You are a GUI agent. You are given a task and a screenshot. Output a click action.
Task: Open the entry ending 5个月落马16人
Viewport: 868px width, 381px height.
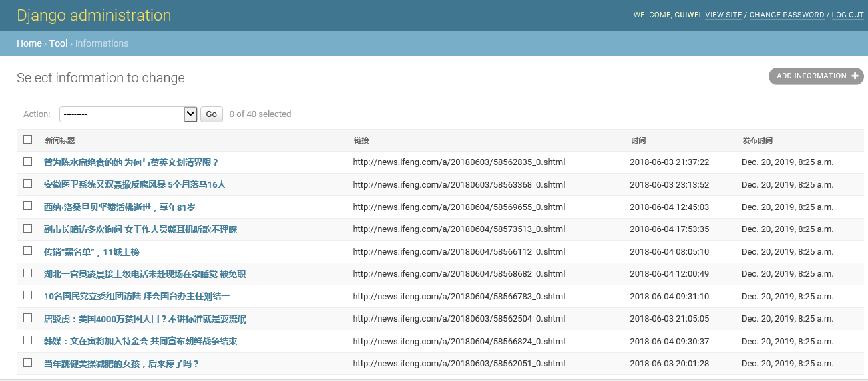point(135,184)
